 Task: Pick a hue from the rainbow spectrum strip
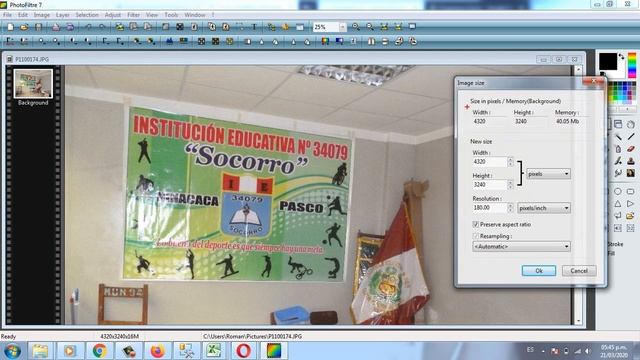[632, 65]
